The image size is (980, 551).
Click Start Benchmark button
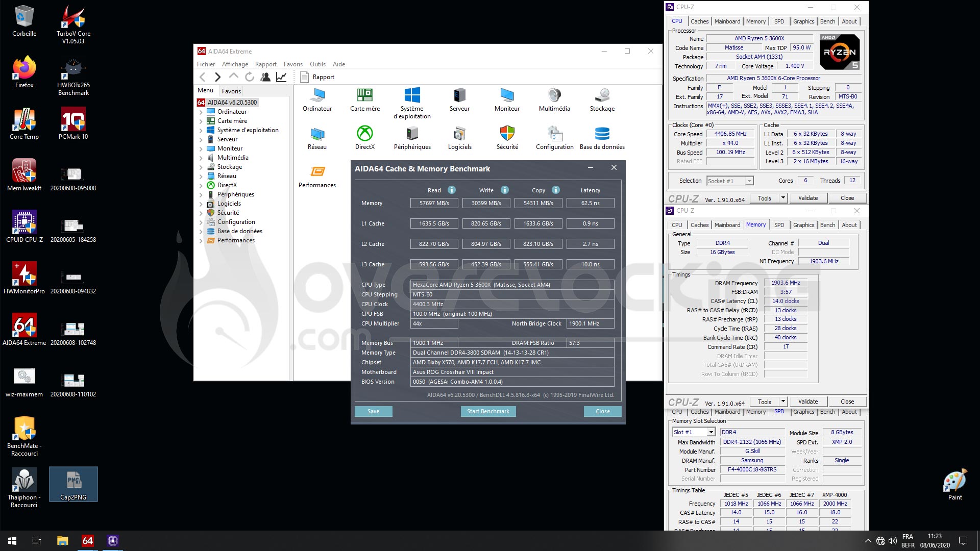(x=488, y=411)
